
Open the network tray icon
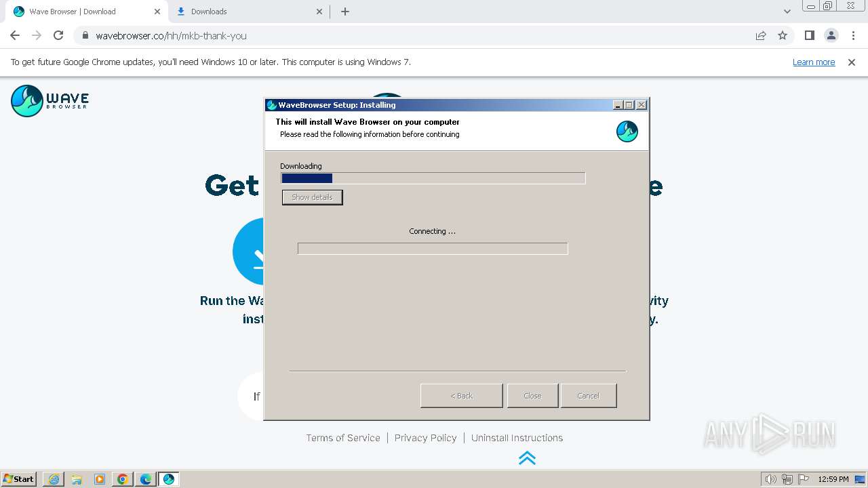787,479
